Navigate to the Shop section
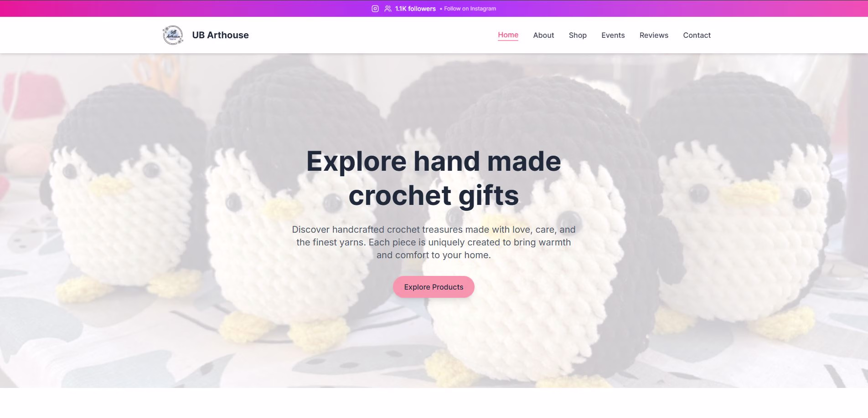The height and width of the screenshot is (418, 868). 578,35
